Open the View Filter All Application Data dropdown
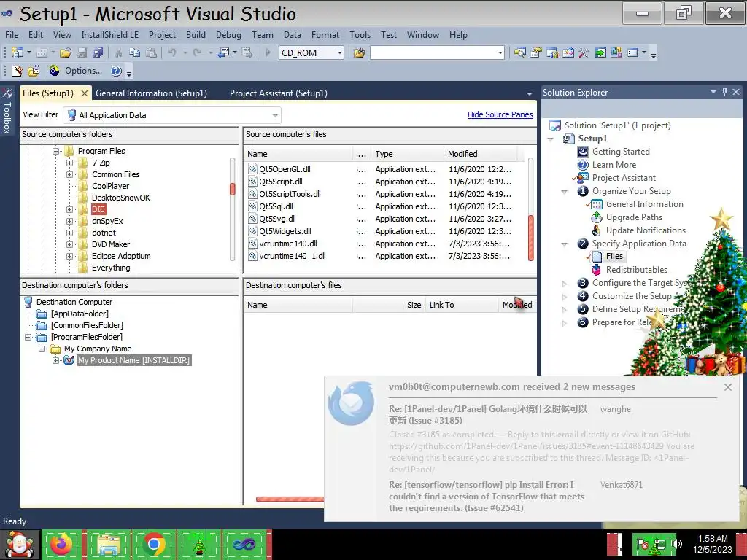Viewport: 747px width, 560px height. (x=274, y=115)
